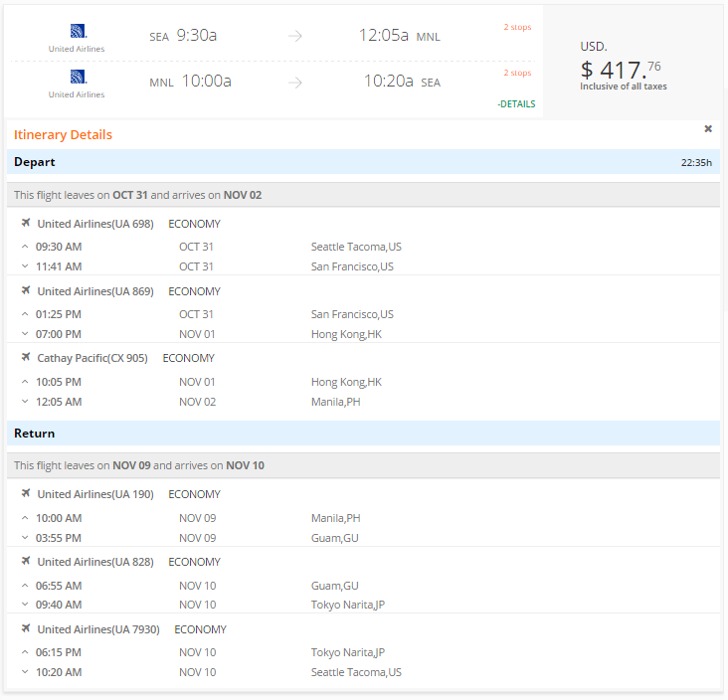Click takeoff chevron at 06:55 AM Guam
The width and height of the screenshot is (728, 700).
click(25, 586)
